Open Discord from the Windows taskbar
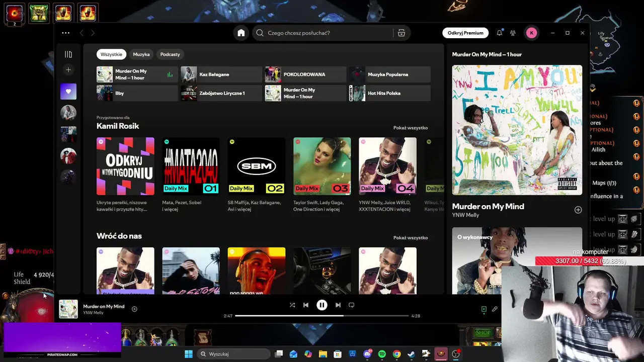This screenshot has width=644, height=362. tap(367, 354)
